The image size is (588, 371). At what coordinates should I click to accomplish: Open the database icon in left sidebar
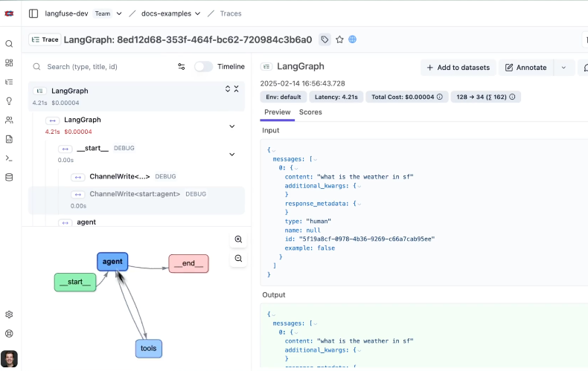pyautogui.click(x=9, y=177)
